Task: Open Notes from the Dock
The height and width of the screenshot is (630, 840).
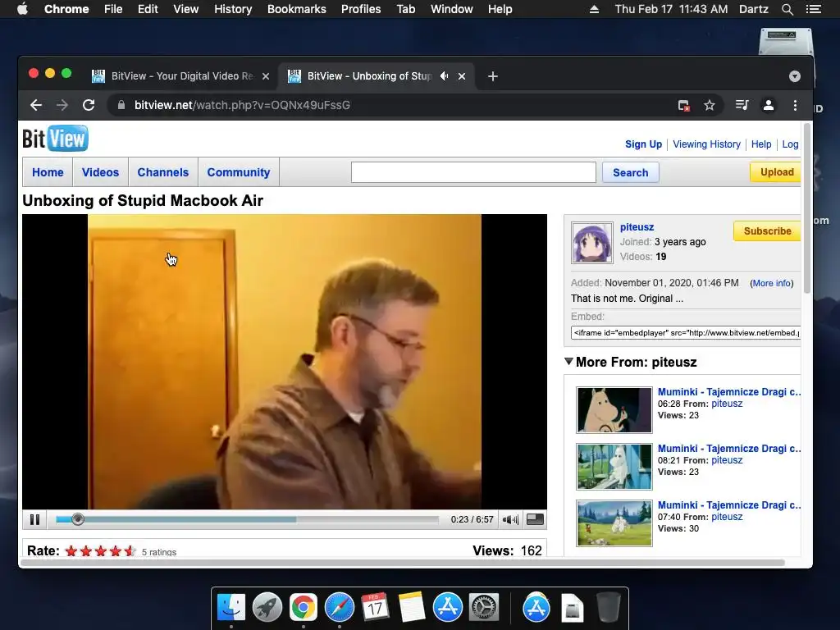Action: click(x=412, y=607)
